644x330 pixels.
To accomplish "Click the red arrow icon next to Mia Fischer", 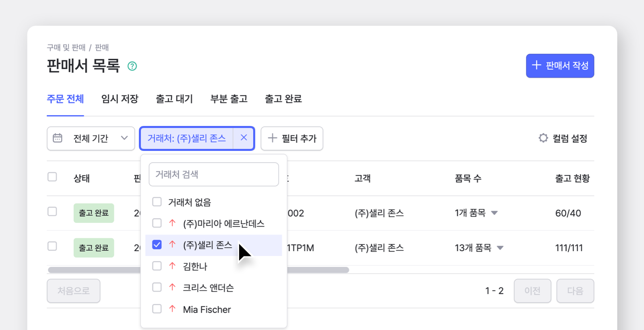I will pyautogui.click(x=172, y=309).
